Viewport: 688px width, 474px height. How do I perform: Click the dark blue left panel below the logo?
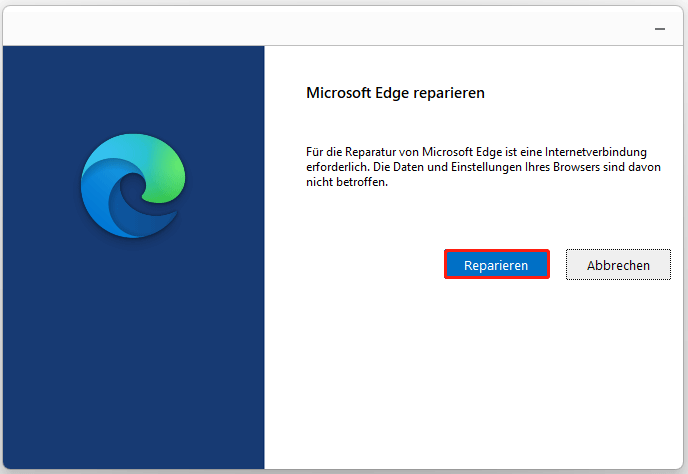133,351
